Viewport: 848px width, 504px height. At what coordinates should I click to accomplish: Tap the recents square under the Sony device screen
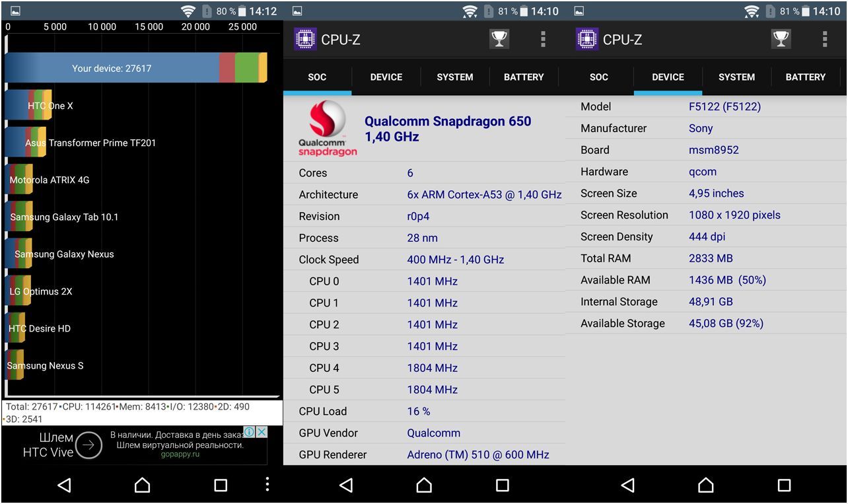(x=784, y=486)
